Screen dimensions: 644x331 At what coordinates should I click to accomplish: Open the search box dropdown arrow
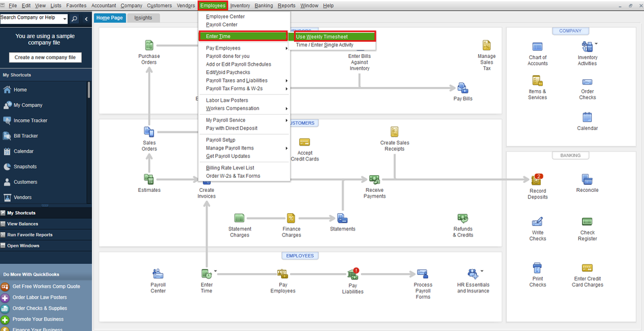pyautogui.click(x=65, y=19)
